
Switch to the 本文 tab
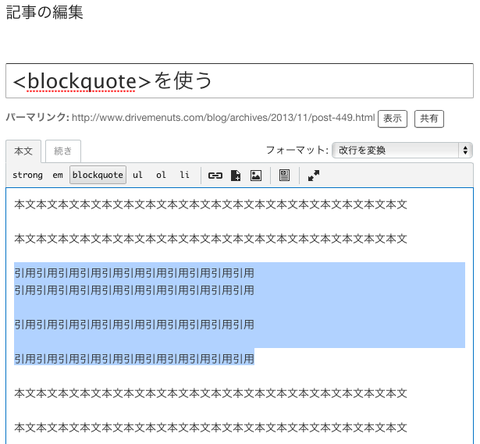(x=23, y=151)
